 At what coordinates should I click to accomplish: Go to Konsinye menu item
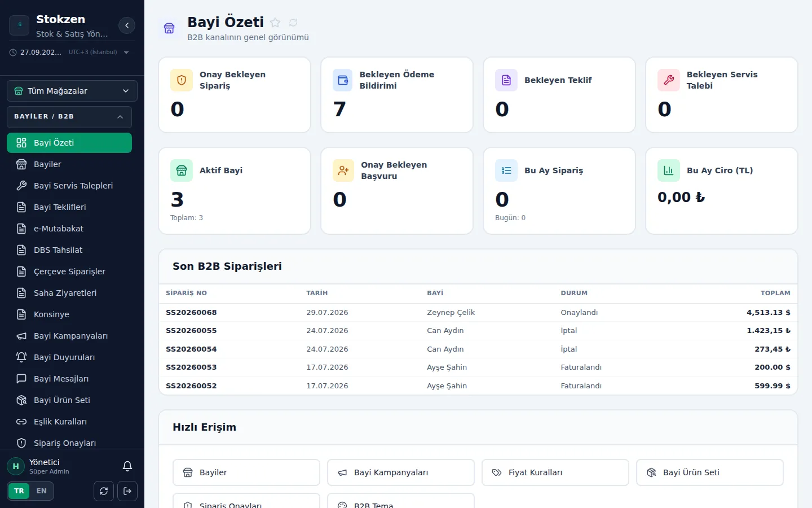click(69, 314)
